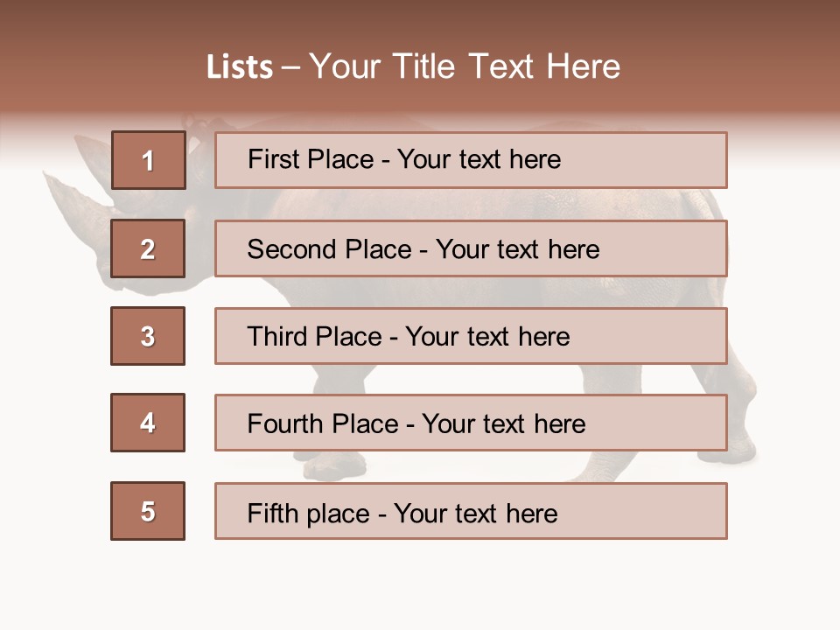Click the Fifth place text bar

tap(471, 511)
